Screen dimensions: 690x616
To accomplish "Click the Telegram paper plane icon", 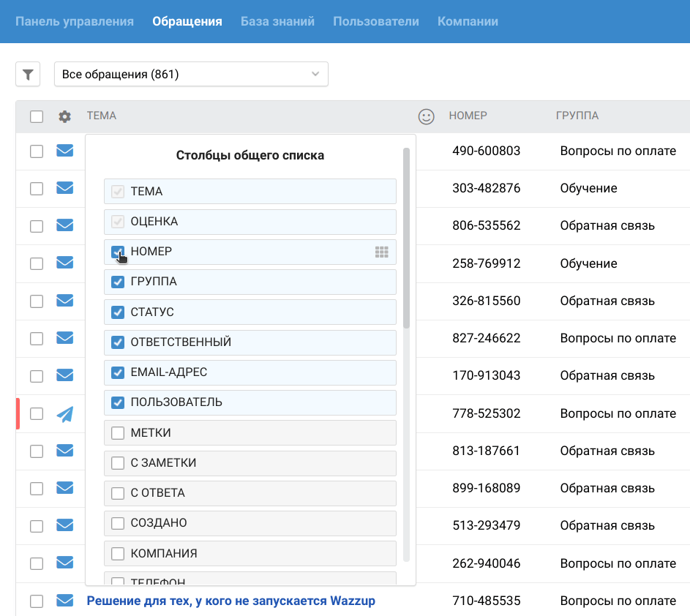I will point(65,414).
